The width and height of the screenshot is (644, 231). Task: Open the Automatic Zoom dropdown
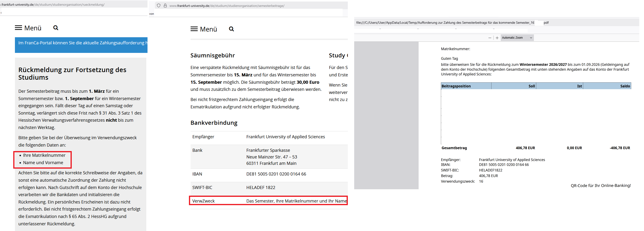(x=517, y=38)
